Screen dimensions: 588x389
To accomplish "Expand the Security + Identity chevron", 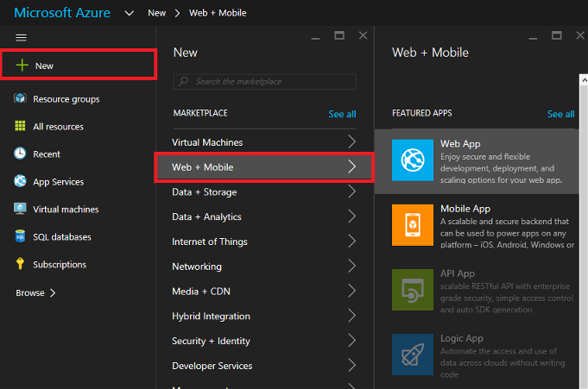I will pyautogui.click(x=351, y=341).
